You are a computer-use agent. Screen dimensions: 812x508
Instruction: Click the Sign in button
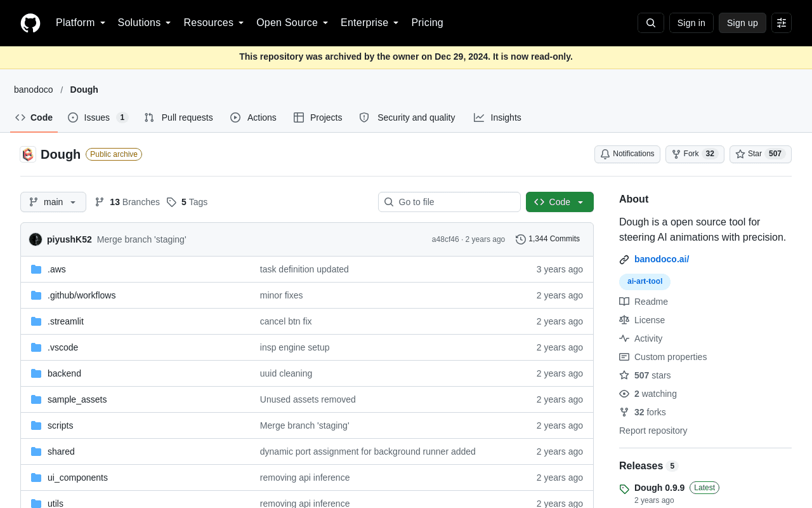[691, 23]
